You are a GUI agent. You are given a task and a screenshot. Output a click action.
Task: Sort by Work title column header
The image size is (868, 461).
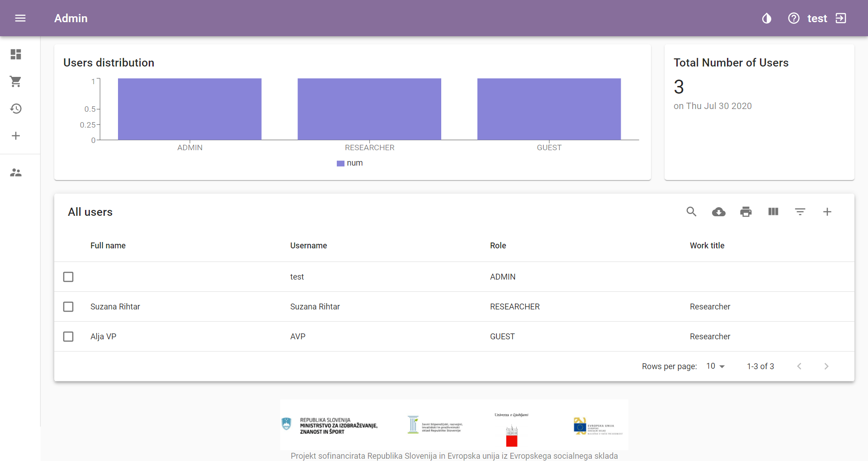[x=707, y=246]
